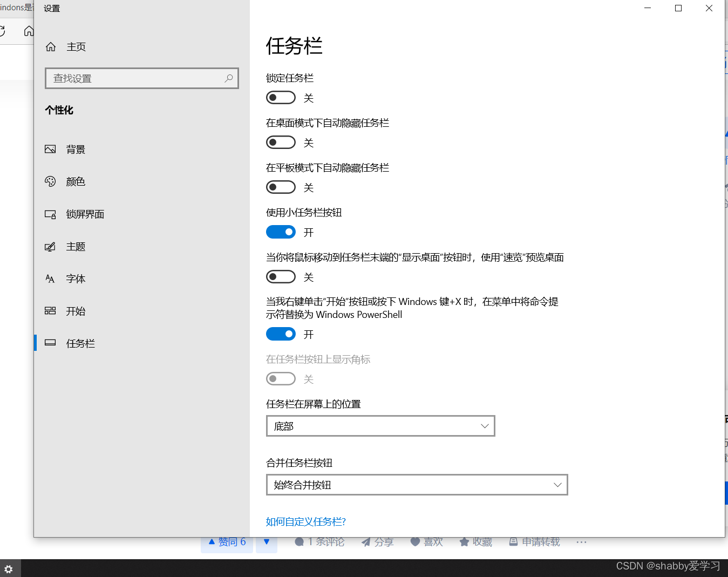This screenshot has height=577, width=728.
Task: Click the 个性化 section title
Action: click(x=59, y=110)
